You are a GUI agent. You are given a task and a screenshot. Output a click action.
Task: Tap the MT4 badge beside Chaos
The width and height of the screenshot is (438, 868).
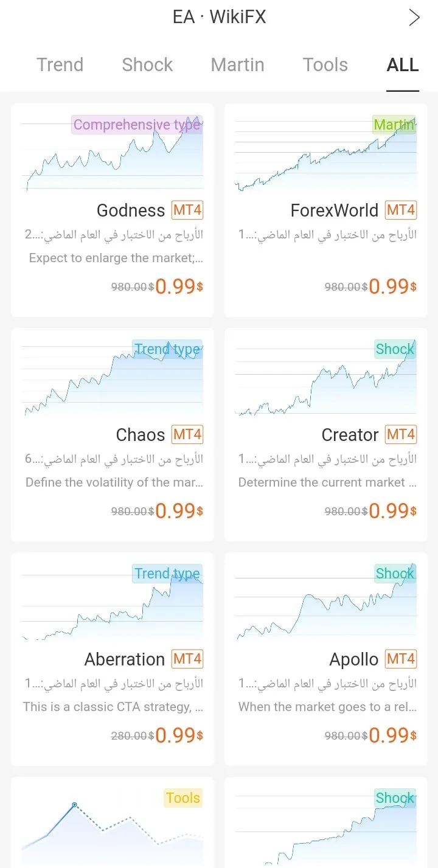coord(187,435)
